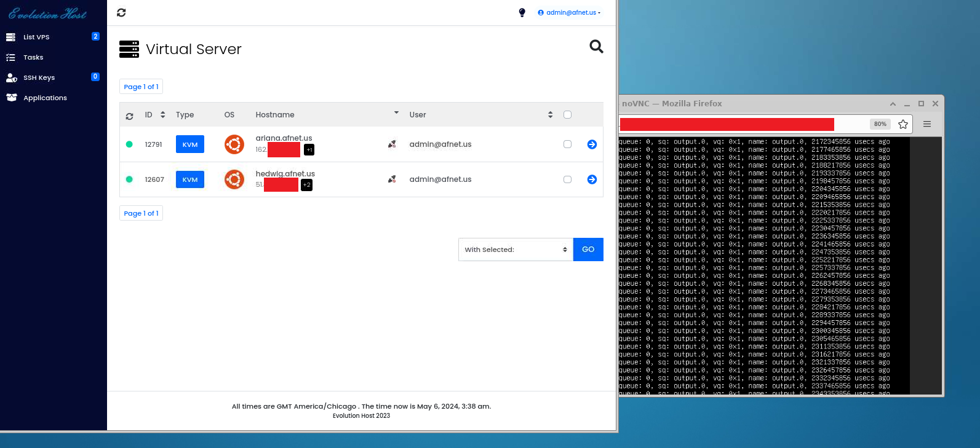Check the select-all checkbox in the table header
980x448 pixels.
point(567,115)
